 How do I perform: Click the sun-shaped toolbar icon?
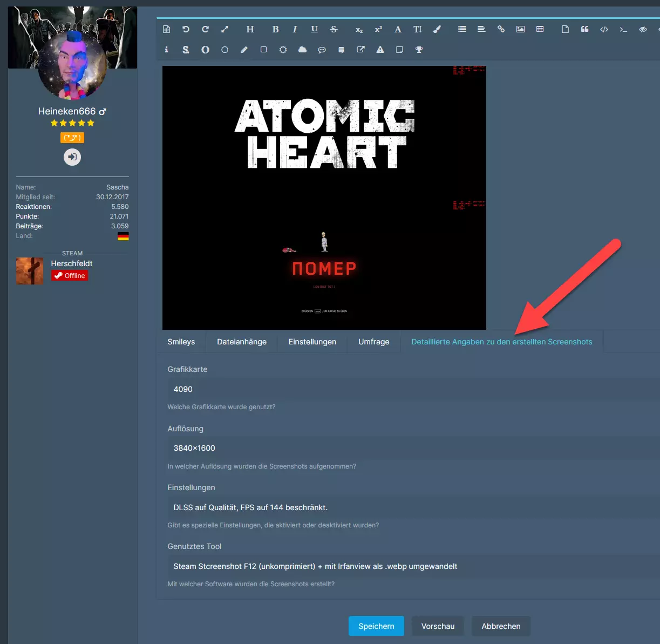(283, 50)
